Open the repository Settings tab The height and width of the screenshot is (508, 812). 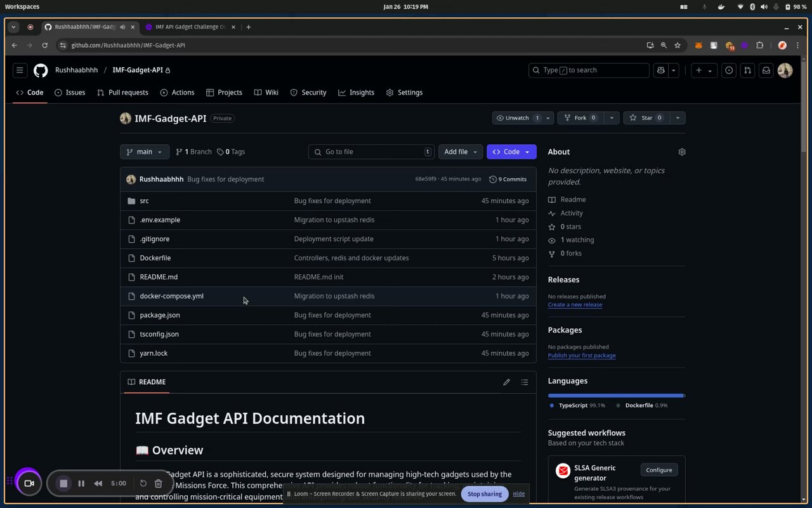pyautogui.click(x=404, y=93)
